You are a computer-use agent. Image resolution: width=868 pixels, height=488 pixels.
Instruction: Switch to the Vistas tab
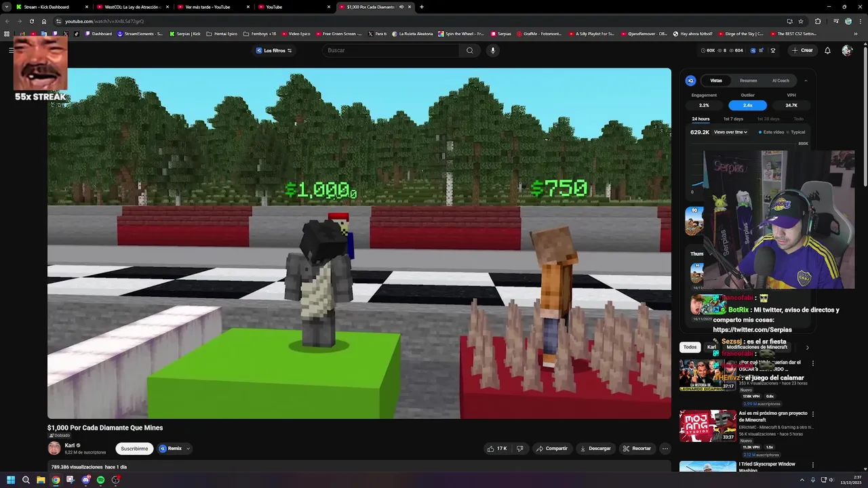click(716, 81)
